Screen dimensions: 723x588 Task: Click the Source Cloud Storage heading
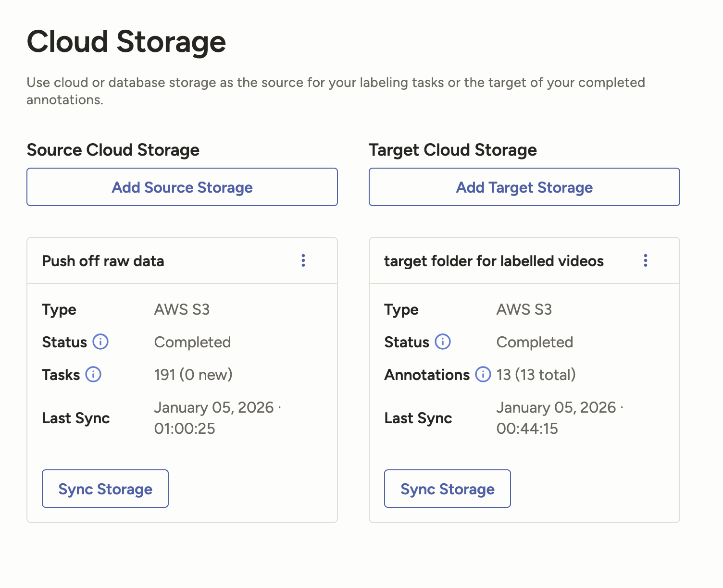[113, 150]
